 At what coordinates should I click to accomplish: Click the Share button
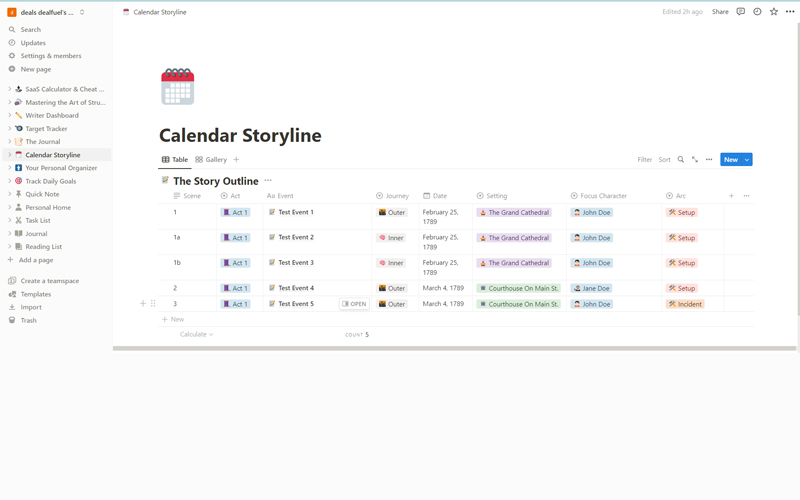click(x=720, y=12)
